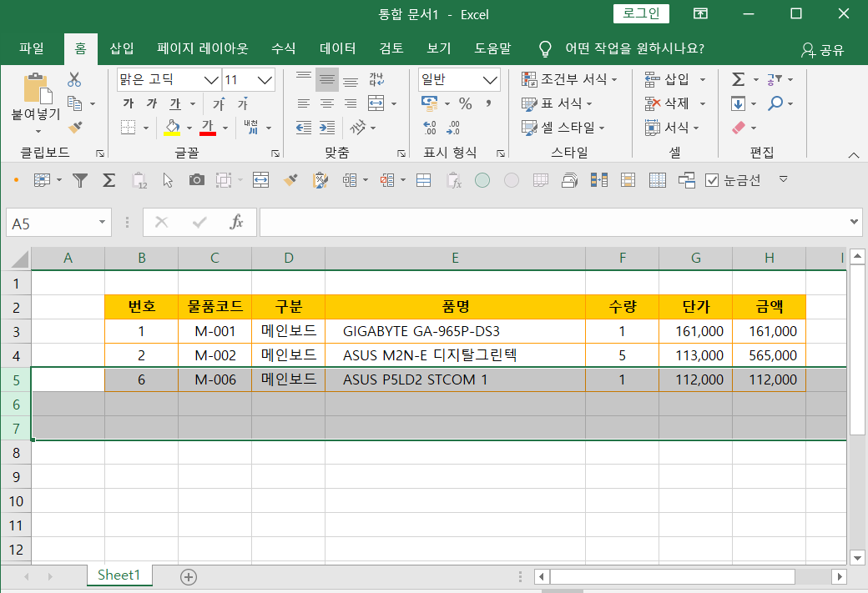Click the Format Painter brush in clipboard group
Image resolution: width=868 pixels, height=593 pixels.
pyautogui.click(x=75, y=128)
